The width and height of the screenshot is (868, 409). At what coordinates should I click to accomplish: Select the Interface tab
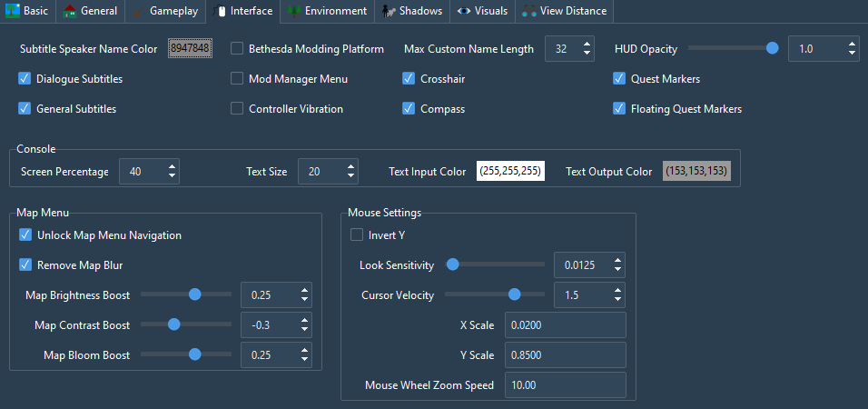[242, 11]
